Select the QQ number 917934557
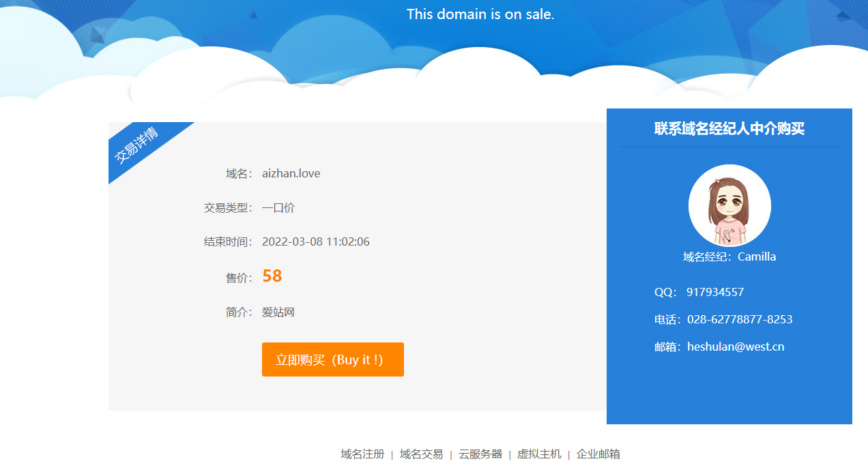This screenshot has width=868, height=470. [714, 293]
